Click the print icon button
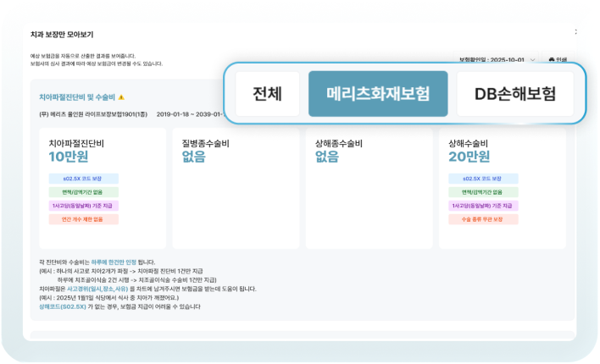The height and width of the screenshot is (364, 600). click(558, 60)
